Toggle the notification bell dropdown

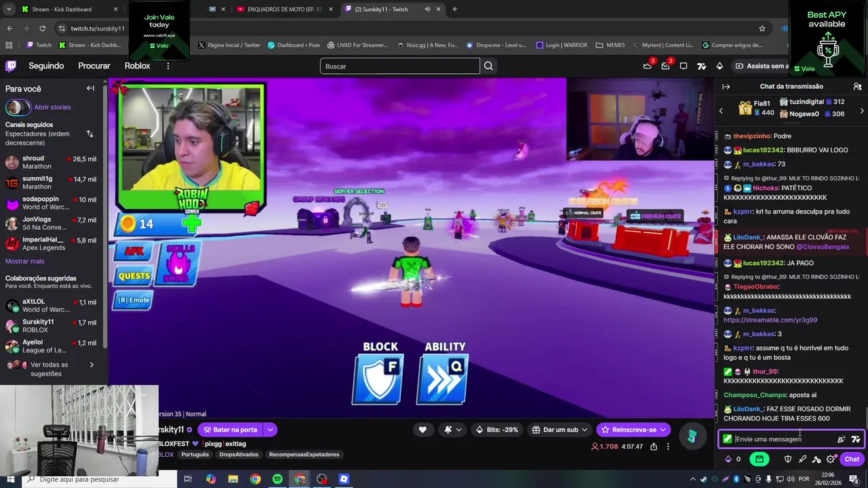click(452, 430)
